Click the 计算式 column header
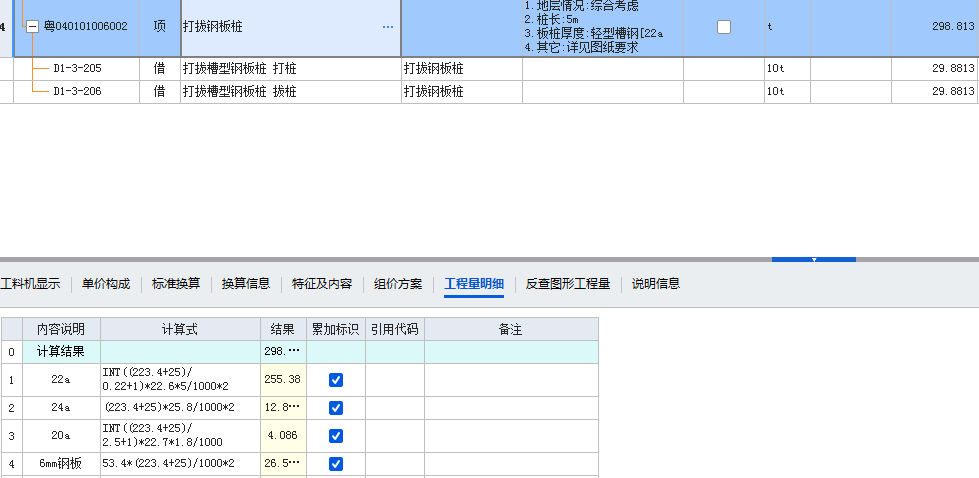 pyautogui.click(x=180, y=329)
